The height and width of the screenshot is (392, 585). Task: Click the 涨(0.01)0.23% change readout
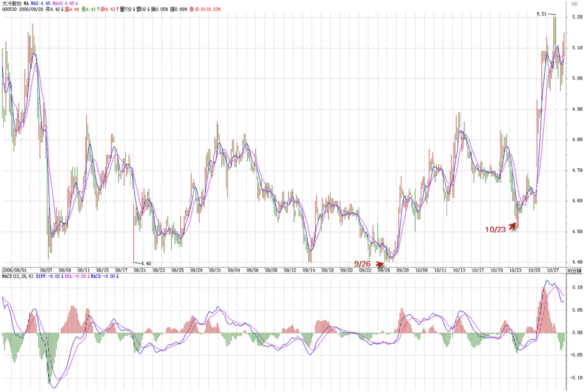coord(205,9)
